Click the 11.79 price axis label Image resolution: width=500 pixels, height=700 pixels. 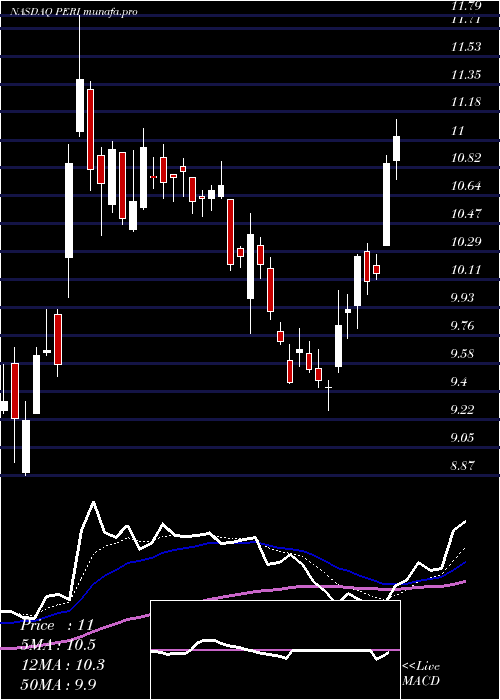(x=466, y=6)
